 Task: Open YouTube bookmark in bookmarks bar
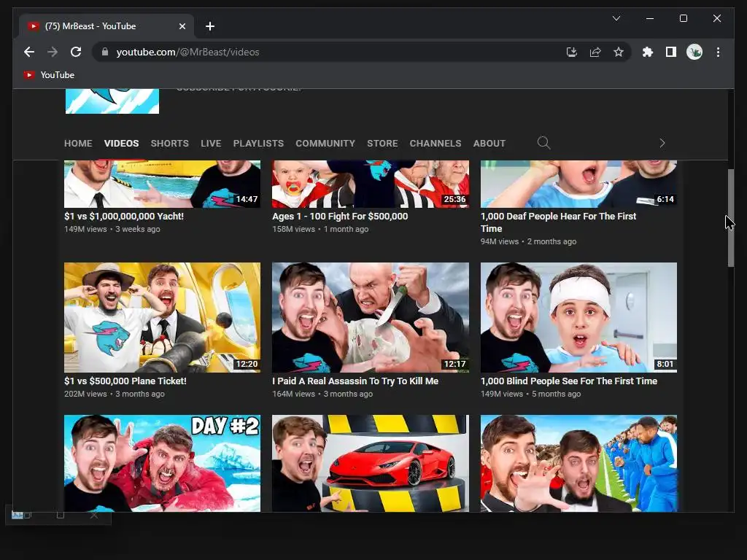click(49, 75)
